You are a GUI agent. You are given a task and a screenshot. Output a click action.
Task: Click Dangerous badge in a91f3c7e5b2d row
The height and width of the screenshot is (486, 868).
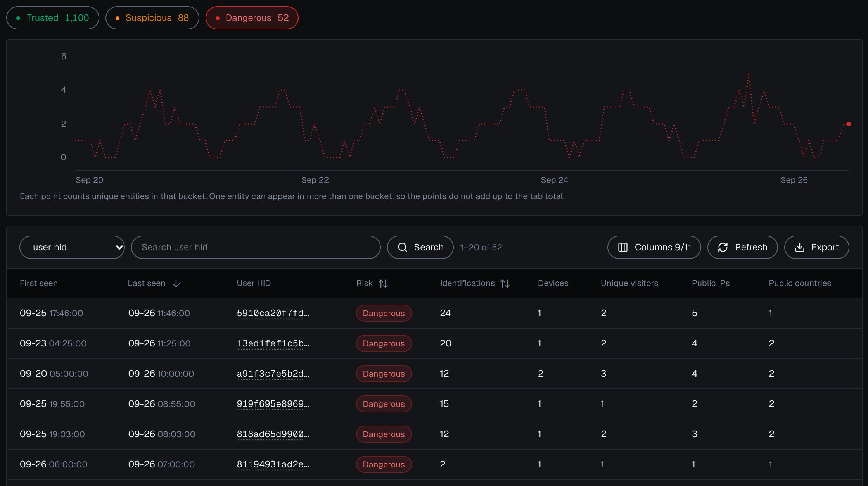[x=384, y=374]
